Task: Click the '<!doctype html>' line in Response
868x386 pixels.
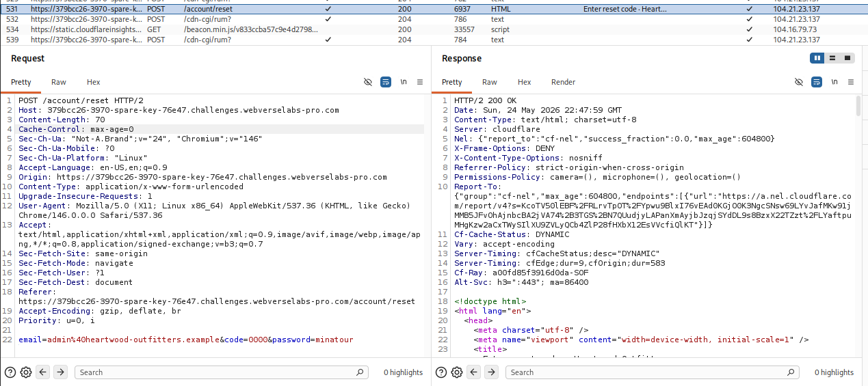Action: (490, 301)
